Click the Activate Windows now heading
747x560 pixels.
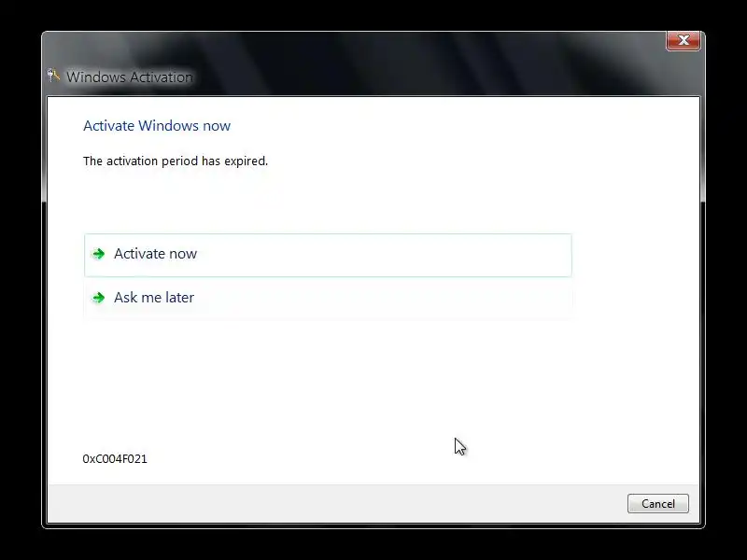pyautogui.click(x=157, y=126)
